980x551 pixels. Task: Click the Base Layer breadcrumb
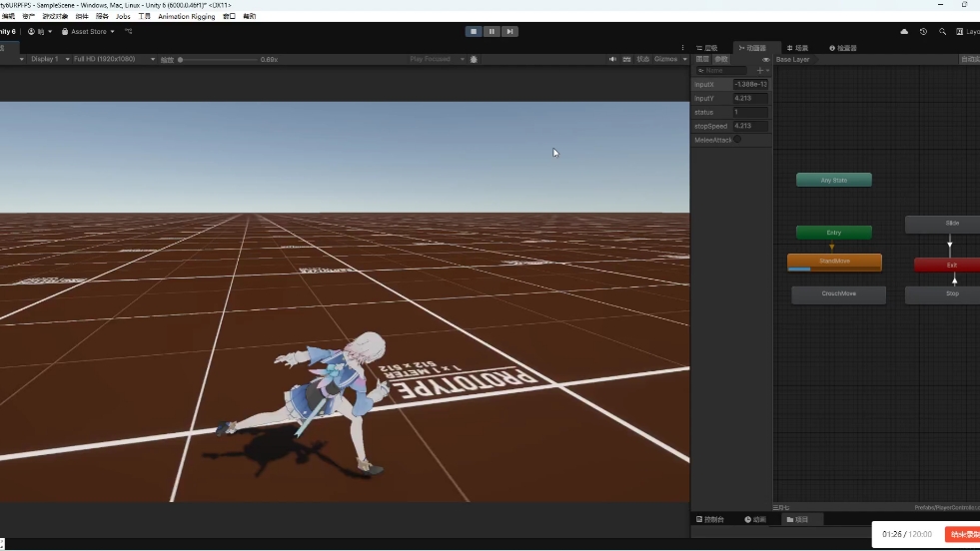click(x=792, y=59)
